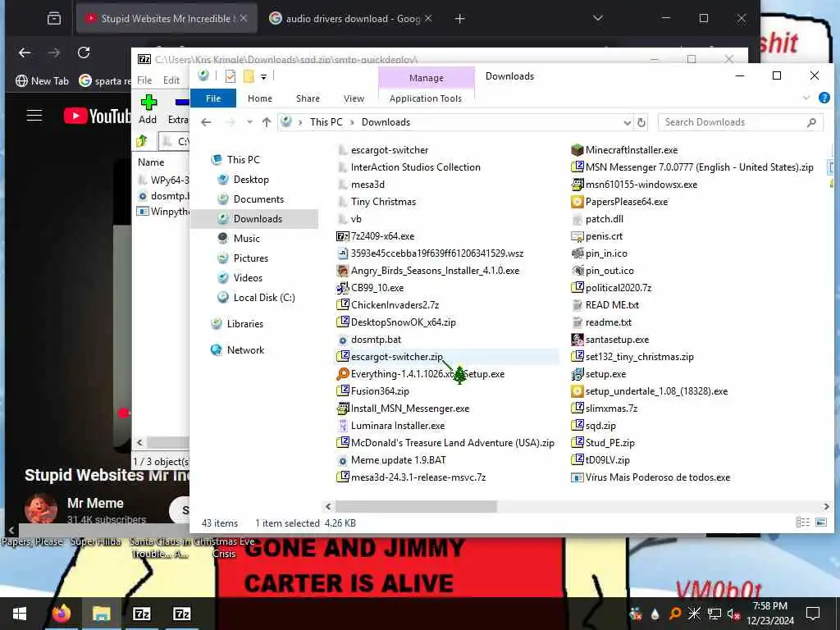The height and width of the screenshot is (630, 840).
Task: Go up one folder level in Explorer
Action: [267, 123]
